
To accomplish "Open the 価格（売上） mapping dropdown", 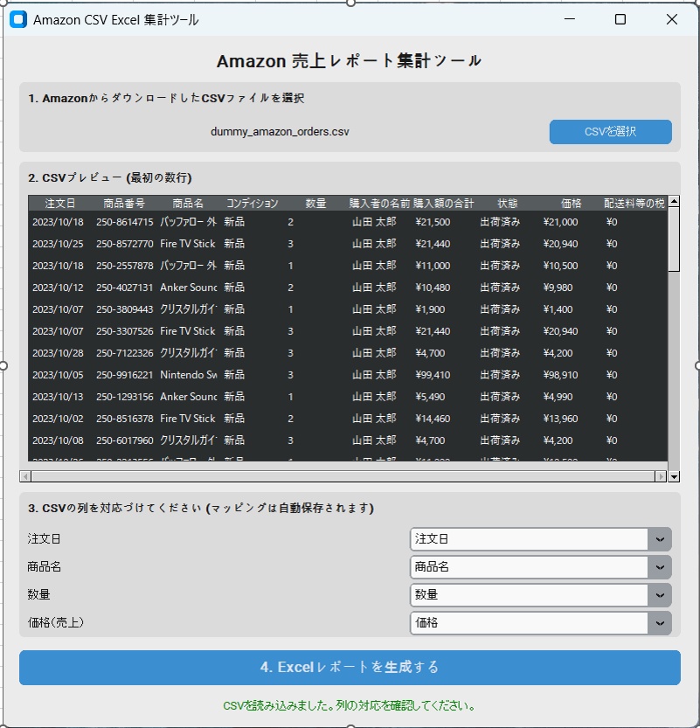I will pyautogui.click(x=660, y=623).
